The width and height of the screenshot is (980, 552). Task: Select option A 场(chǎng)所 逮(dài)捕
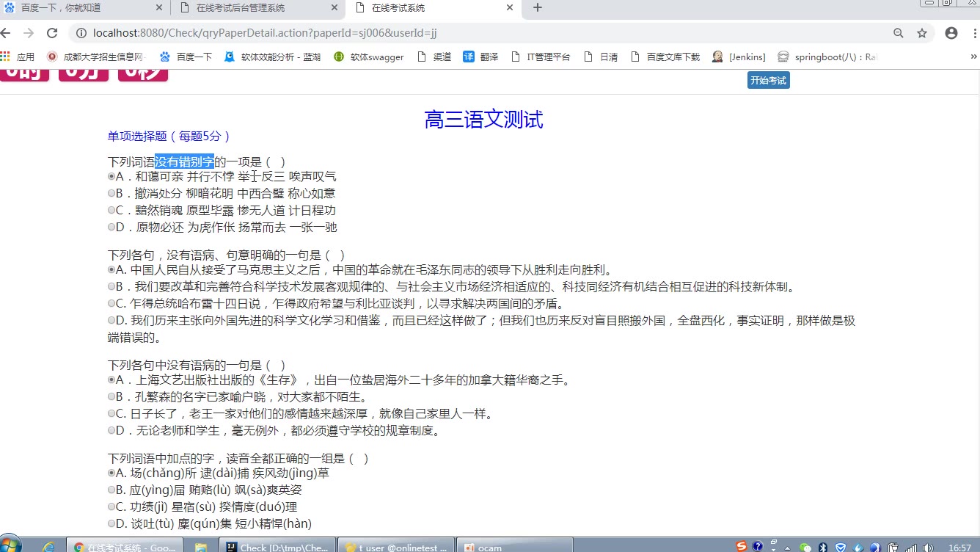pyautogui.click(x=111, y=473)
